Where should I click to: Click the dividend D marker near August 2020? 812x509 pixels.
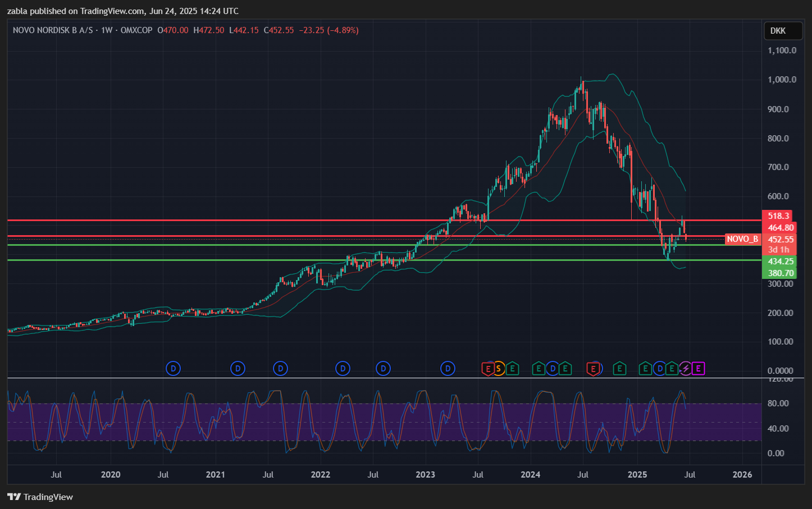pos(174,369)
